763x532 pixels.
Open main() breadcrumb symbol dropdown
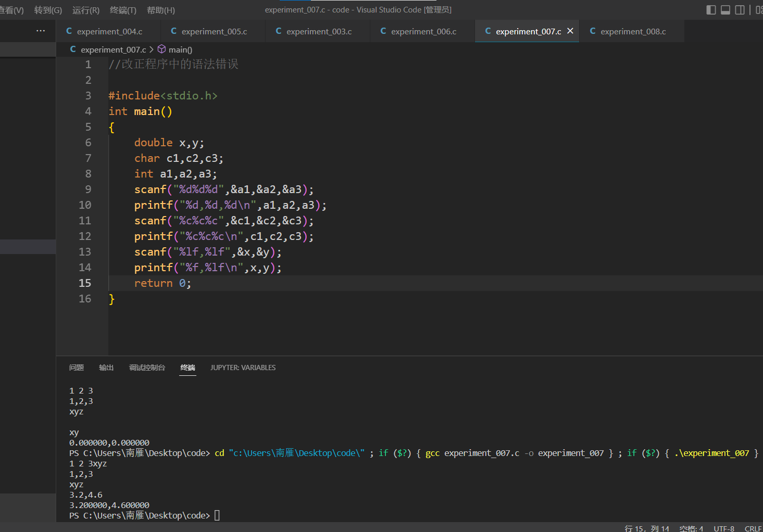(x=180, y=49)
